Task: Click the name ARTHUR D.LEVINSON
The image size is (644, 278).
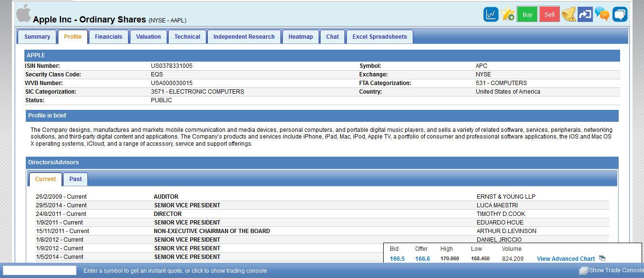Action: pyautogui.click(x=506, y=231)
